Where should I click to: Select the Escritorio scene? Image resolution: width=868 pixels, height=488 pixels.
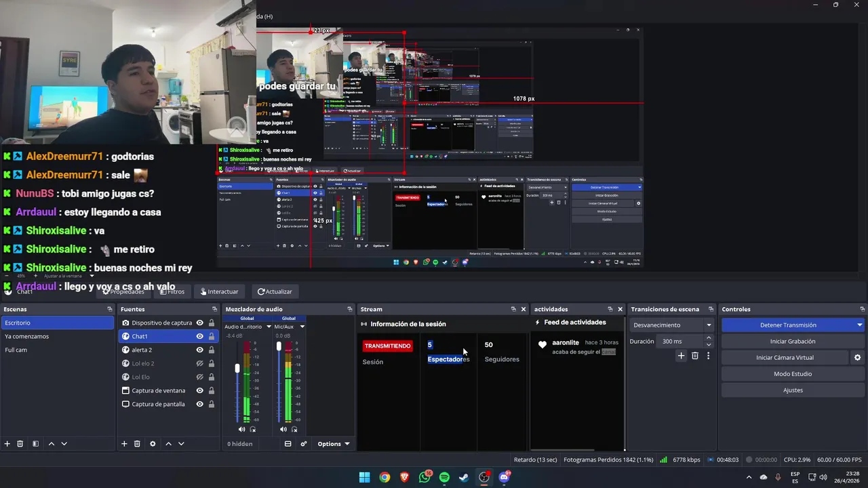click(57, 323)
